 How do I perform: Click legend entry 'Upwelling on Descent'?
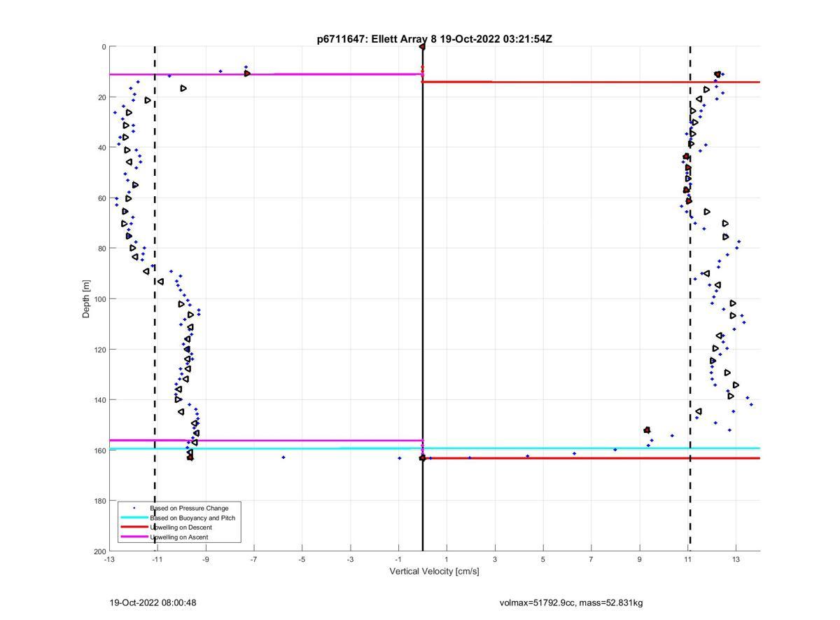181,528
